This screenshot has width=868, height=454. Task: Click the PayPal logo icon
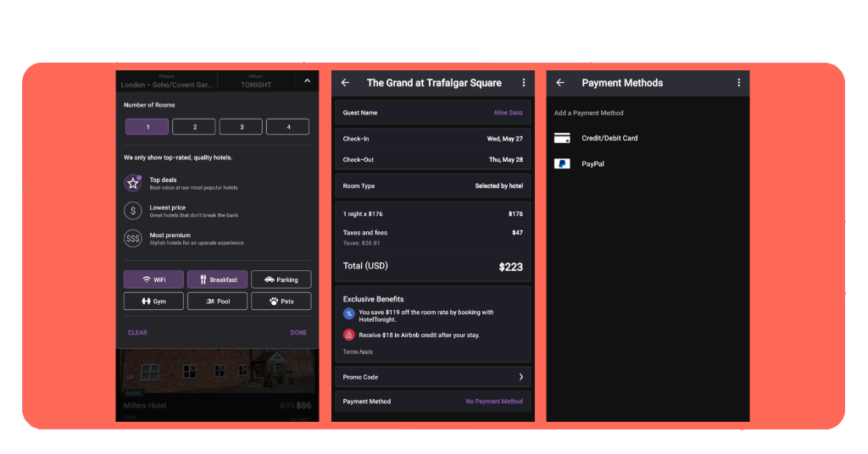(562, 163)
